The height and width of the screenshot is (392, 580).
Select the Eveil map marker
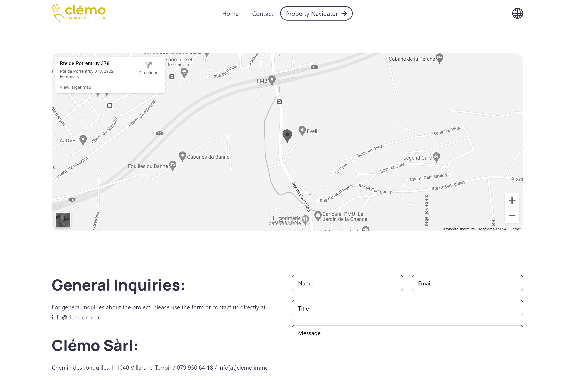(302, 130)
